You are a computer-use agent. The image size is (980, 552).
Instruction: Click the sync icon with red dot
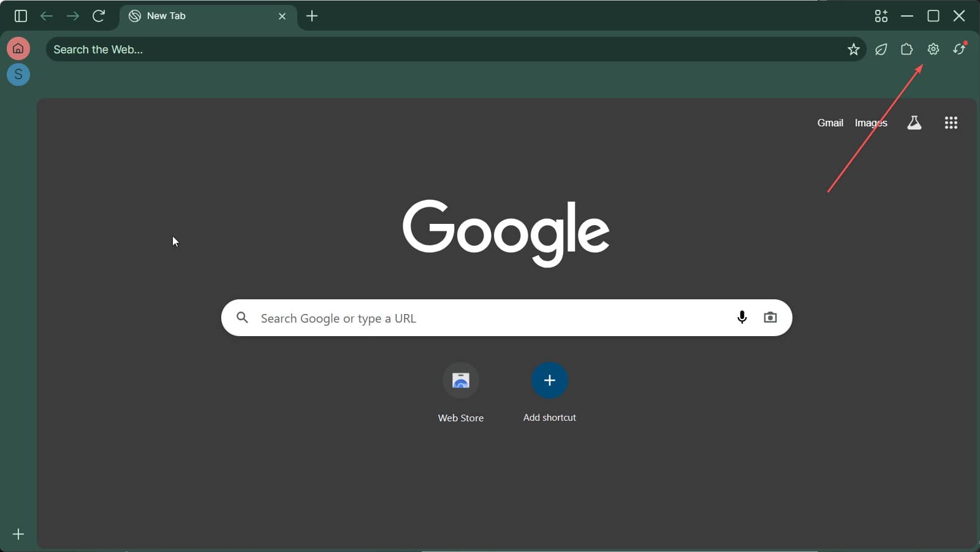[x=959, y=49]
